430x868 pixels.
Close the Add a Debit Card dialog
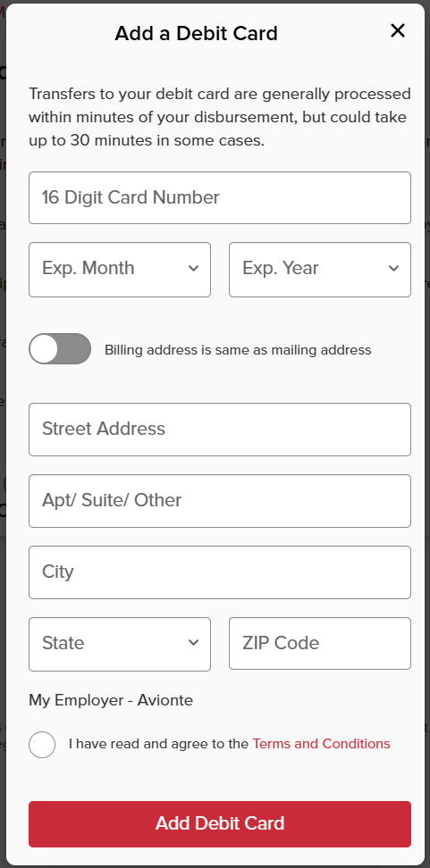398,31
